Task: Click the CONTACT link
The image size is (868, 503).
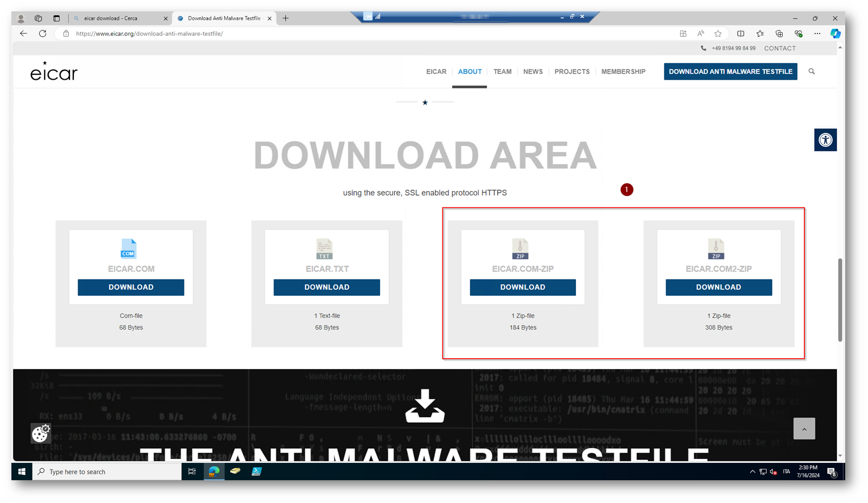Action: (780, 48)
